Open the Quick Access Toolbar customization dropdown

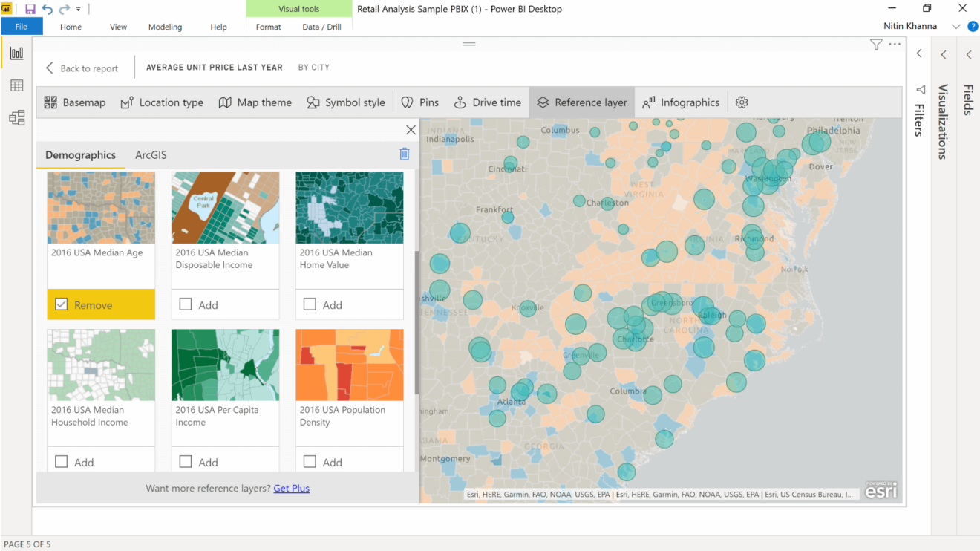78,9
